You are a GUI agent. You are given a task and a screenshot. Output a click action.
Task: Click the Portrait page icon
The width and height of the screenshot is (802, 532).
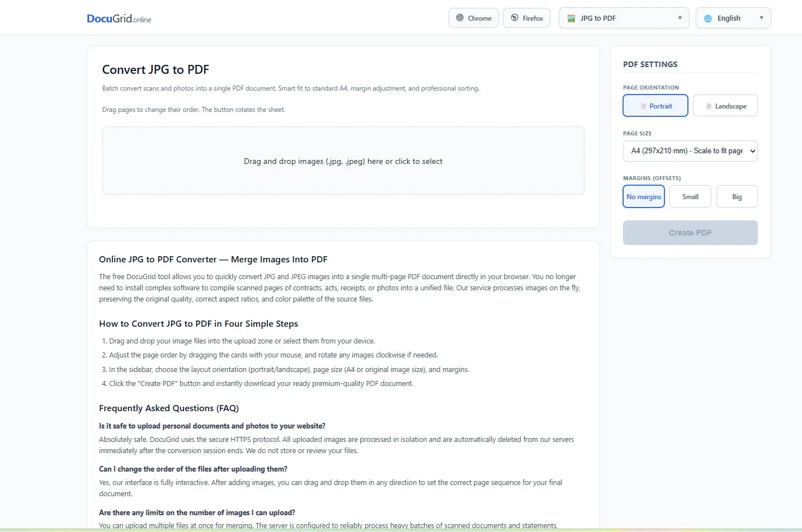(644, 106)
